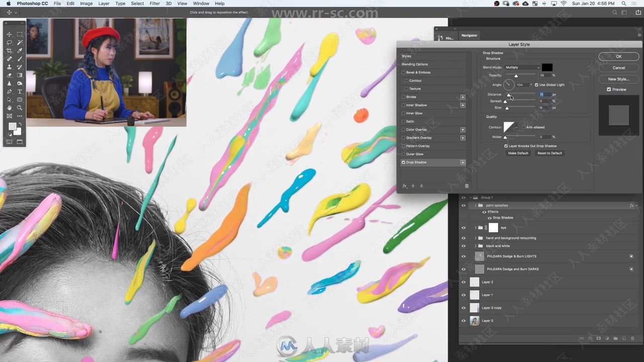Image resolution: width=644 pixels, height=362 pixels.
Task: Select the Healing Brush tool
Action: 9,59
